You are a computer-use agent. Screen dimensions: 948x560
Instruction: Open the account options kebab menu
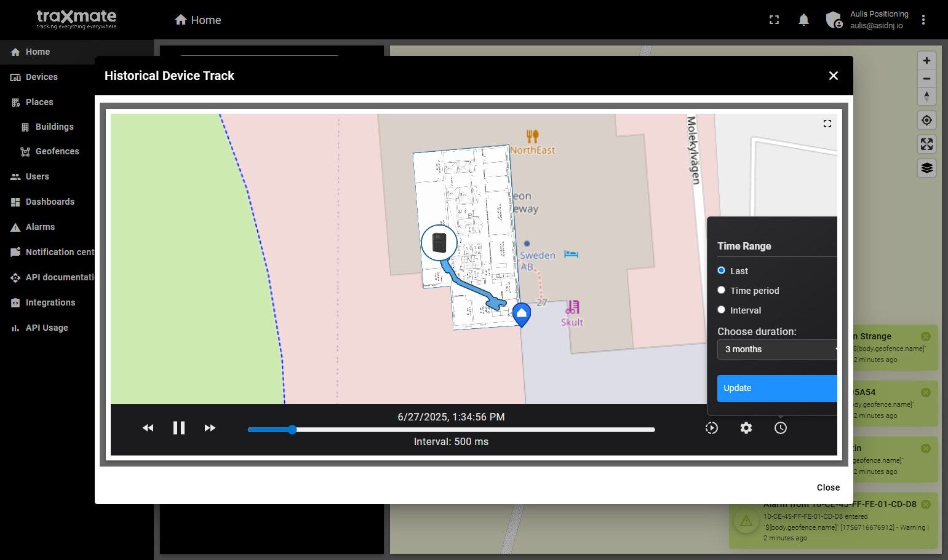(923, 20)
